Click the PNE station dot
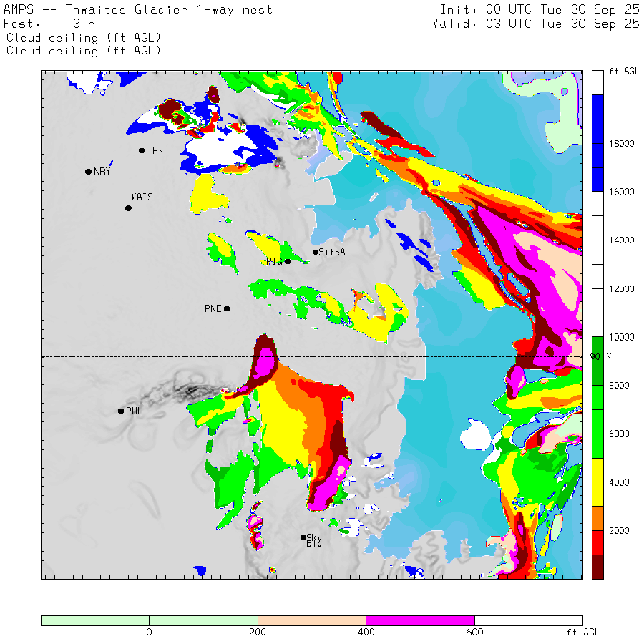 click(227, 309)
